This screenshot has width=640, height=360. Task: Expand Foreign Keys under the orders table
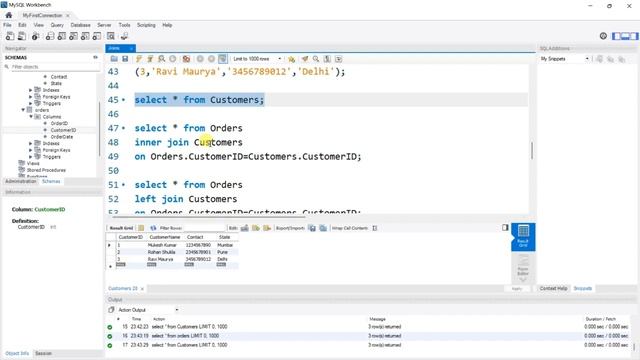click(x=31, y=150)
